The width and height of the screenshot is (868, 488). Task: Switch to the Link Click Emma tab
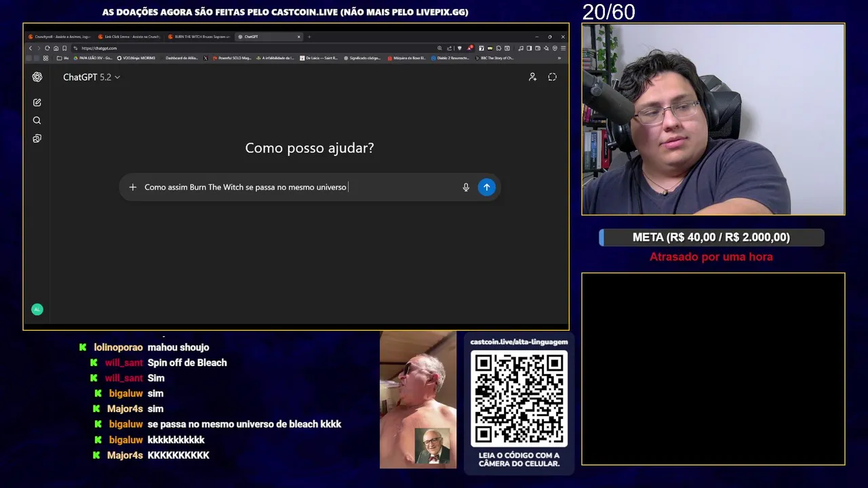coord(129,37)
